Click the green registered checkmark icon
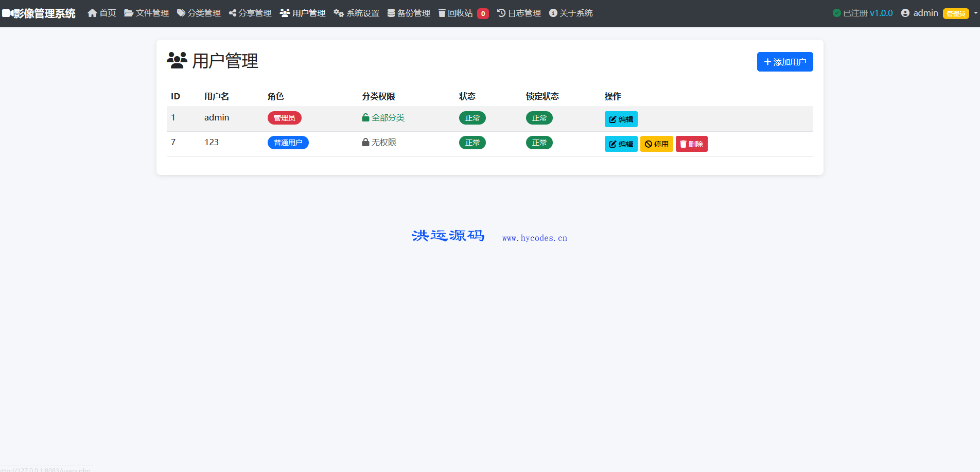The height and width of the screenshot is (472, 980). (837, 13)
